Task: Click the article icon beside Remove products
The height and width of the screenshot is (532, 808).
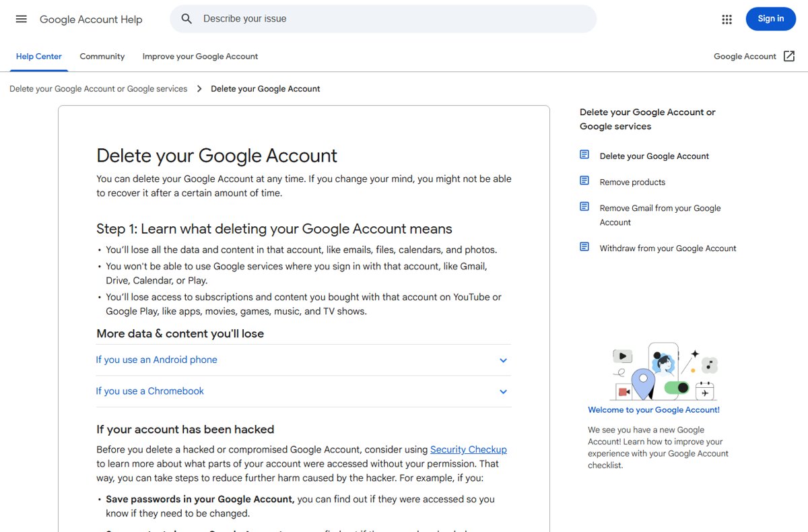Action: click(x=584, y=181)
